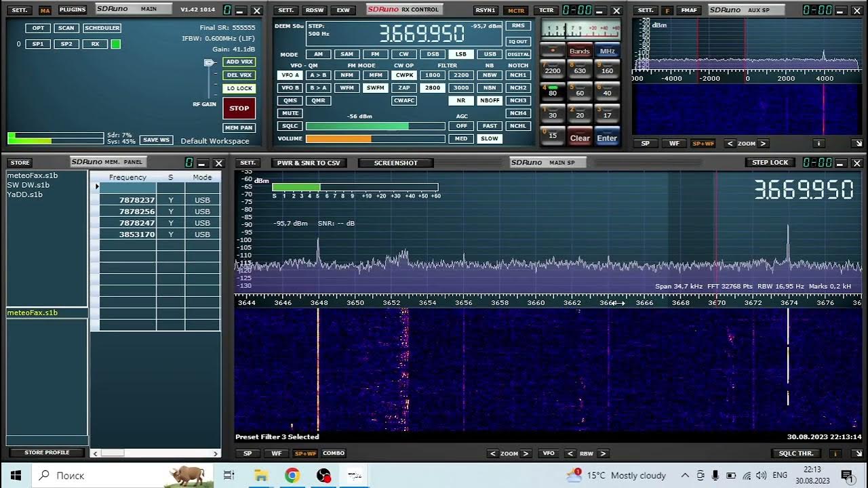Zoom in with right arrow in Main SP
The image size is (868, 488).
pyautogui.click(x=525, y=453)
